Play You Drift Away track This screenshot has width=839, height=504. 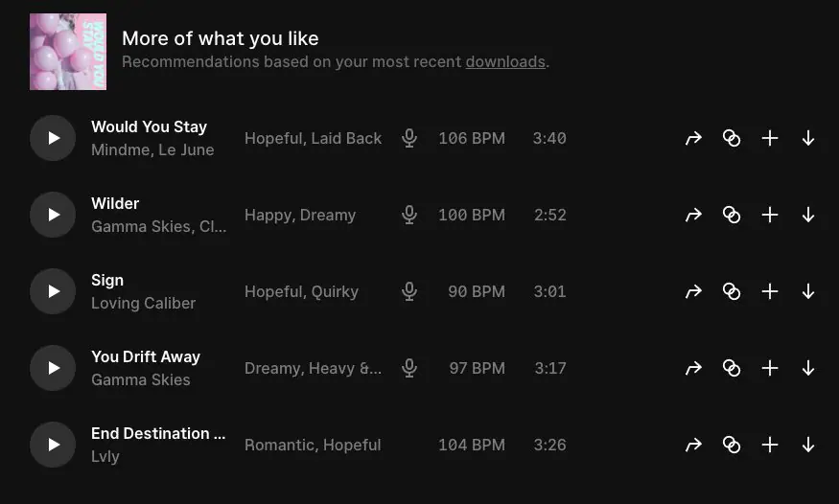(x=53, y=368)
